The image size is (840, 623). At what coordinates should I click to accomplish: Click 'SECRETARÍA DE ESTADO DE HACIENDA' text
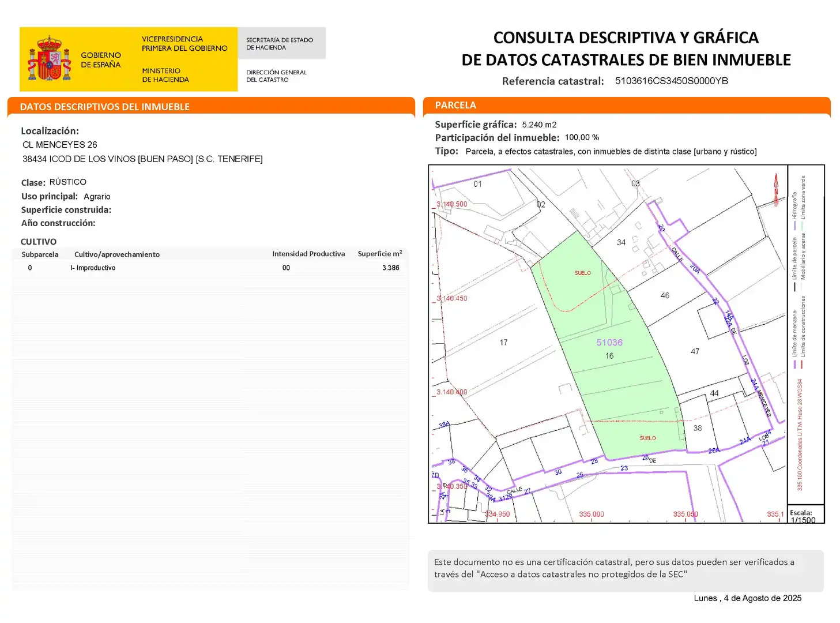coord(280,44)
